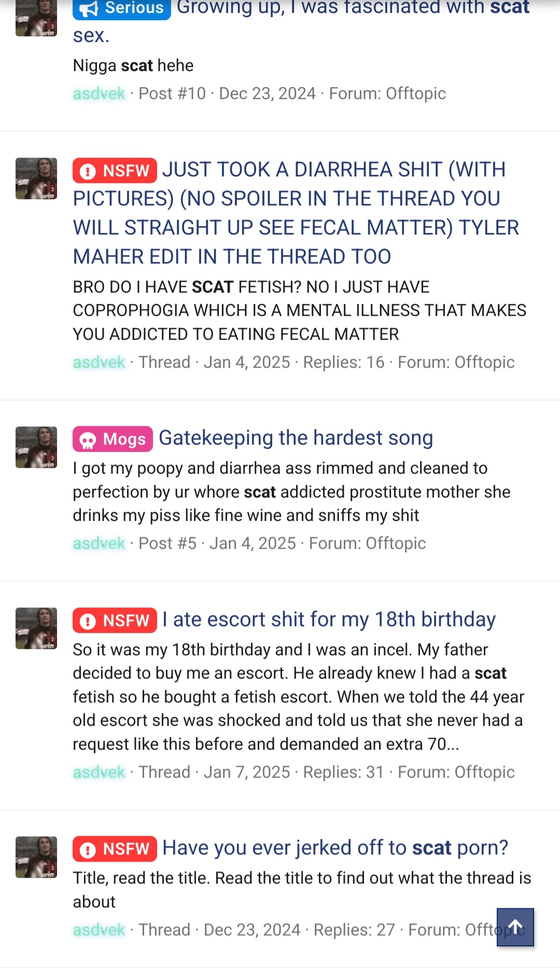Click asdvek username dated Jan 4, 2025 Replies 16
Screen dimensions: 560x968
tap(99, 362)
